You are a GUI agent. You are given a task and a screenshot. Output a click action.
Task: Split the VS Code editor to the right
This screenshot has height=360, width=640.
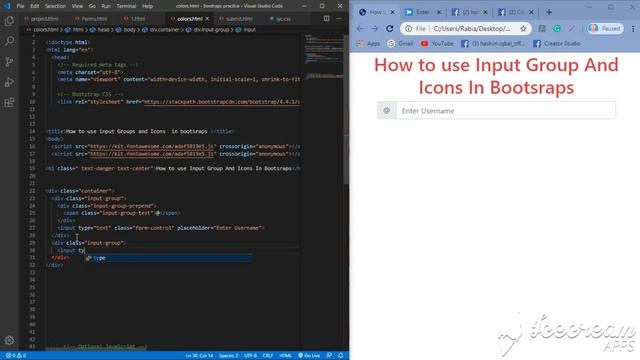pos(327,18)
